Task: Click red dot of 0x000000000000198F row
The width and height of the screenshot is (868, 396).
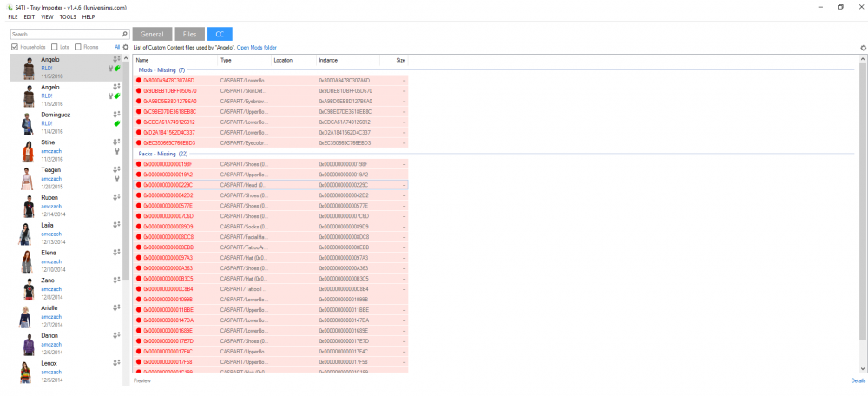Action: pos(139,164)
